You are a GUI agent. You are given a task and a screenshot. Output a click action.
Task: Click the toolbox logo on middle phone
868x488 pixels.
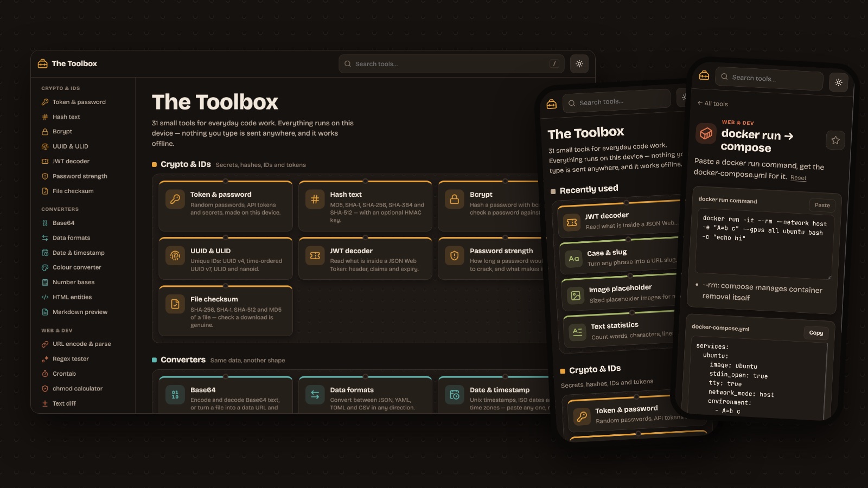pos(551,104)
